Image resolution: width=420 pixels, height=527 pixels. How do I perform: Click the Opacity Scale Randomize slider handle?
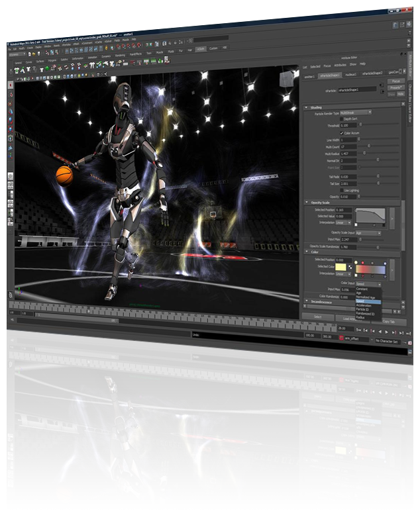point(378,248)
